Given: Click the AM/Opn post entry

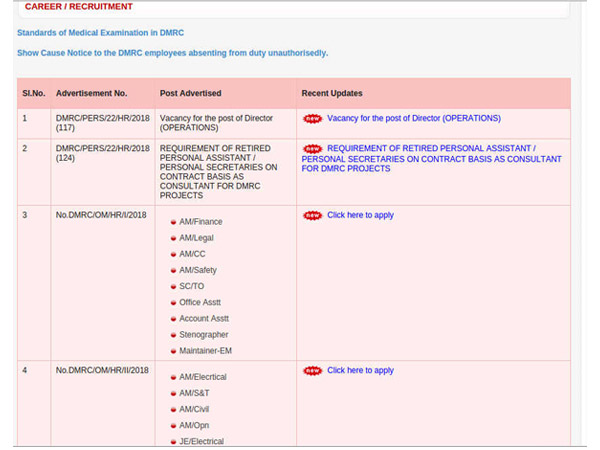Looking at the screenshot, I should coord(194,426).
